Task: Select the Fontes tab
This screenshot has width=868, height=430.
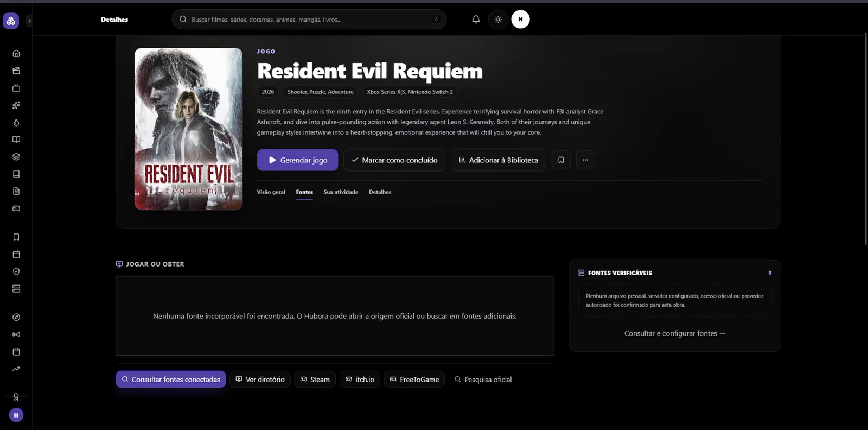Action: pyautogui.click(x=304, y=192)
